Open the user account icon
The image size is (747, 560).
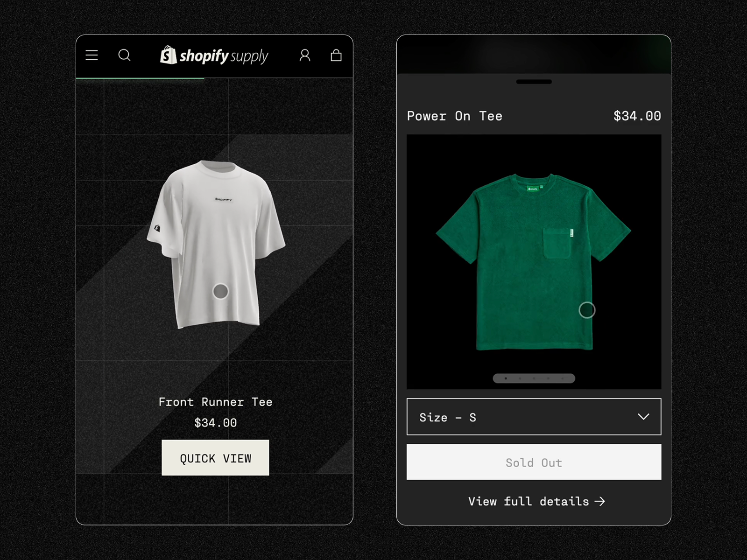[305, 56]
